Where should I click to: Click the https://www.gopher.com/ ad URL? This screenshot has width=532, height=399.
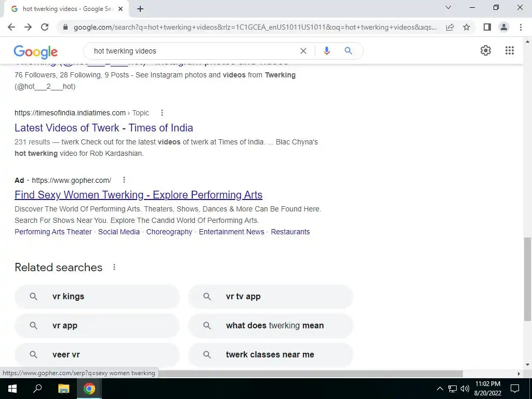pos(71,180)
